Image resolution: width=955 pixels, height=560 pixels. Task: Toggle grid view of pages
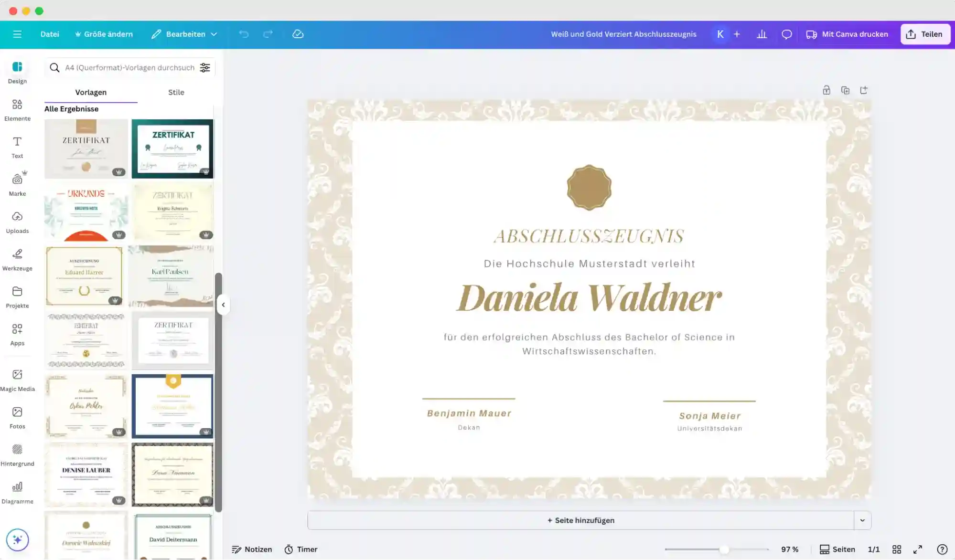pos(897,549)
